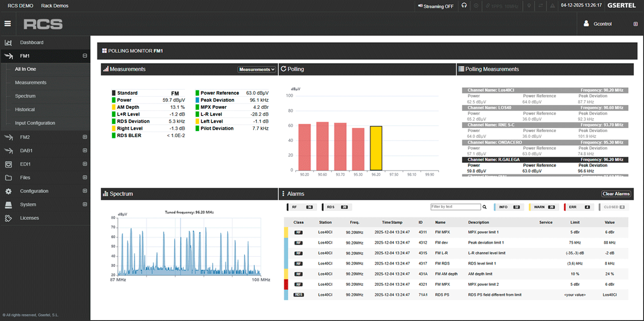Viewport: 644px width, 321px height.
Task: Expand the Configuration sidebar section
Action: coord(85,191)
